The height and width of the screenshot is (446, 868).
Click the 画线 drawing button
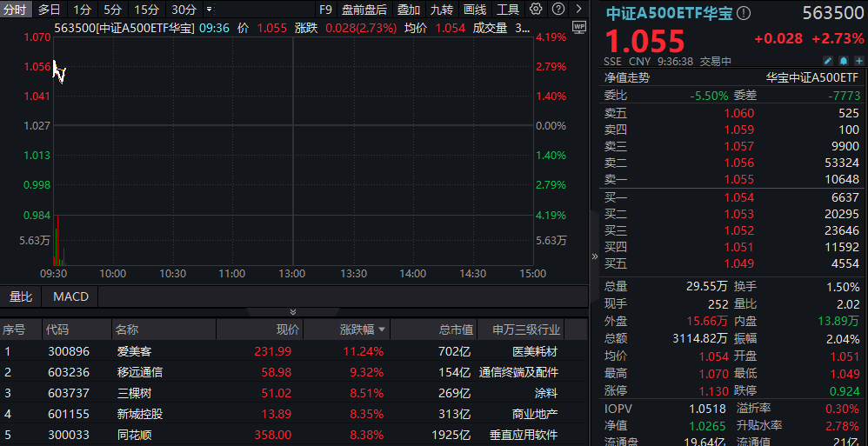coord(475,10)
